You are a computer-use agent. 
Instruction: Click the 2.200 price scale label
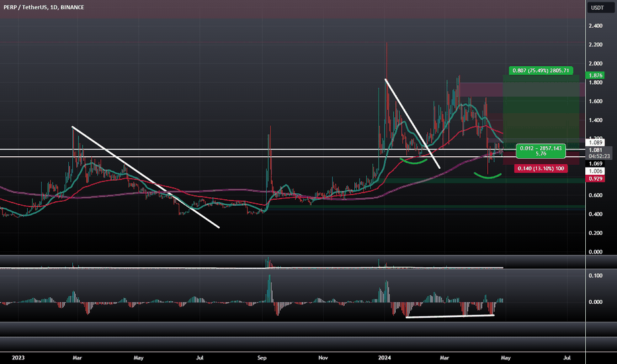coord(595,44)
